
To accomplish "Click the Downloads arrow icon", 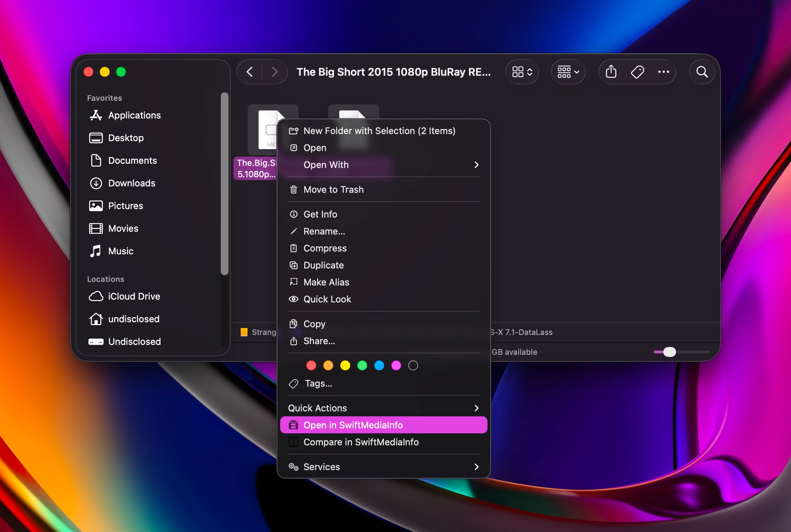I will [x=96, y=183].
